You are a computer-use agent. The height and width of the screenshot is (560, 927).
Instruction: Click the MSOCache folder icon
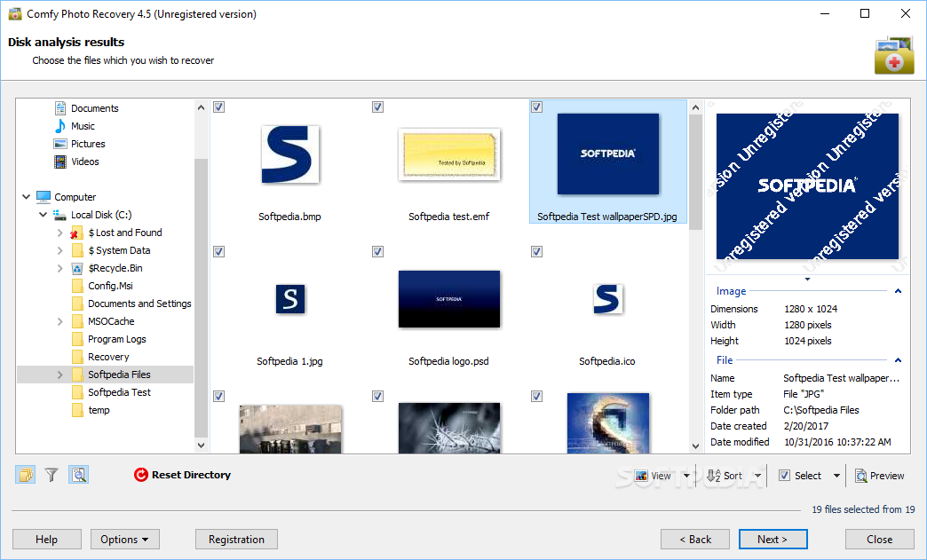[x=77, y=321]
